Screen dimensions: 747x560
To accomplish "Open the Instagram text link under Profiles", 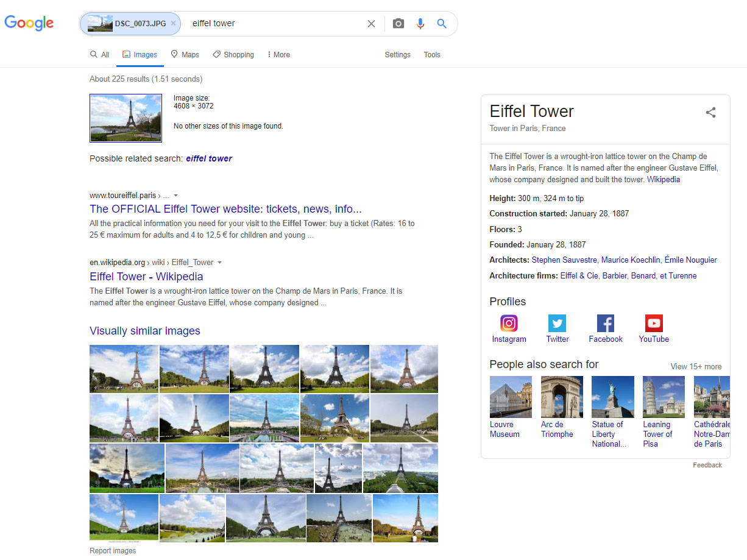I will tap(509, 339).
